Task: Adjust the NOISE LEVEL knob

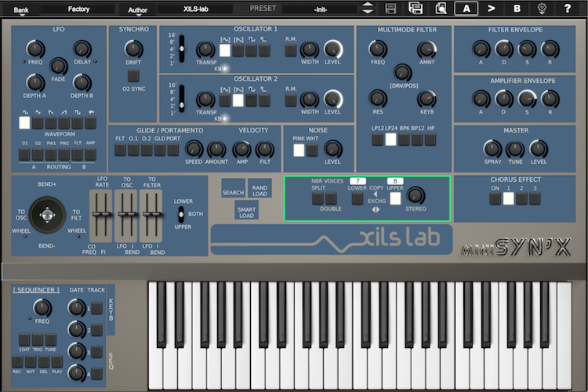Action: pos(332,149)
